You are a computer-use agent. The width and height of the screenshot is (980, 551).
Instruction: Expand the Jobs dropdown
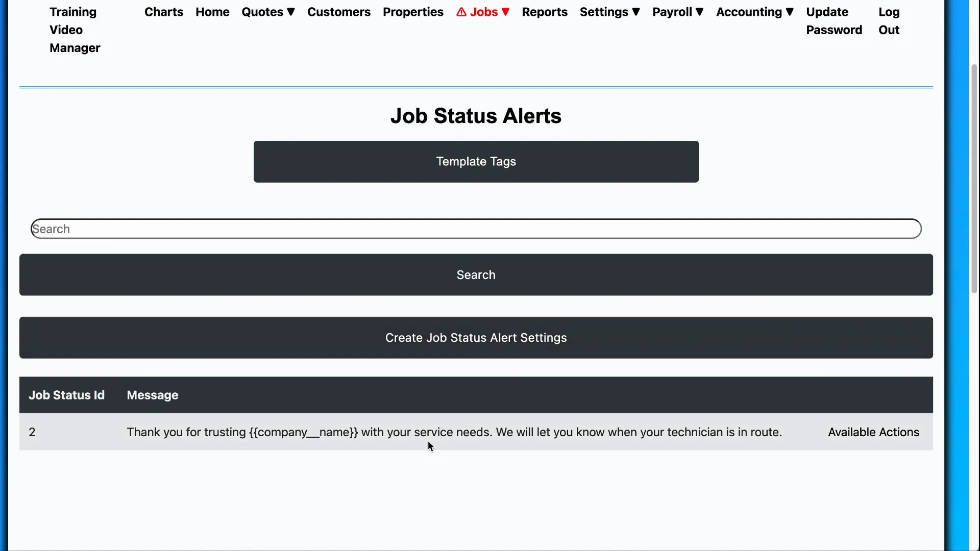click(x=482, y=12)
